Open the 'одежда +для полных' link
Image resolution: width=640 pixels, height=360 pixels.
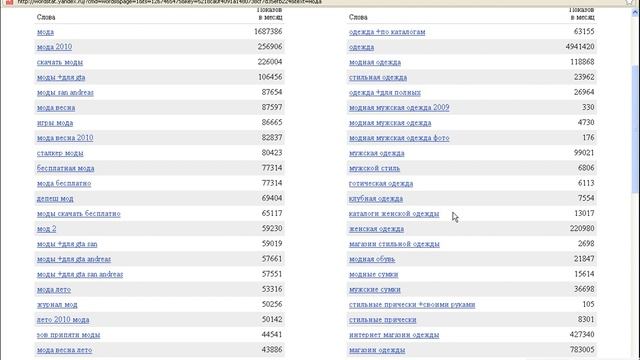384,92
